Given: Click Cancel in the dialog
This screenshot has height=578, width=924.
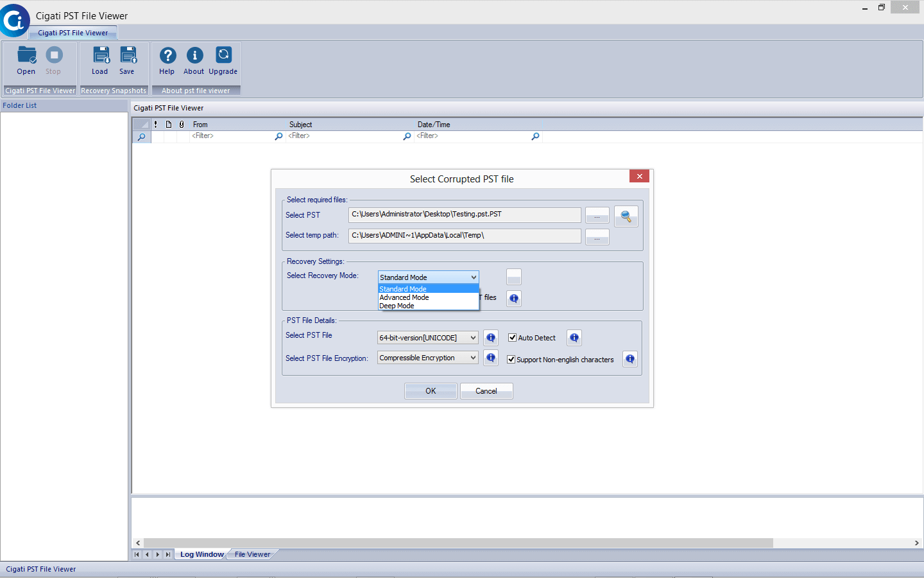Looking at the screenshot, I should pyautogui.click(x=486, y=391).
